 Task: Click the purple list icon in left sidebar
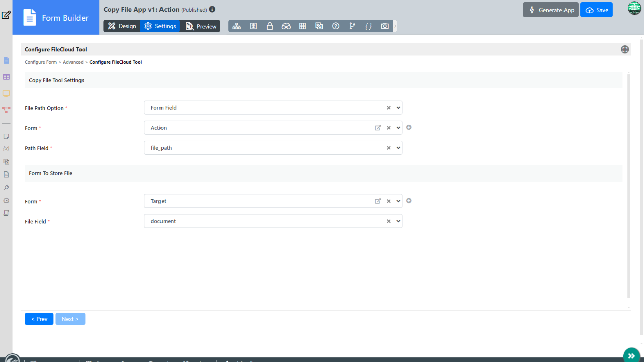[6, 77]
